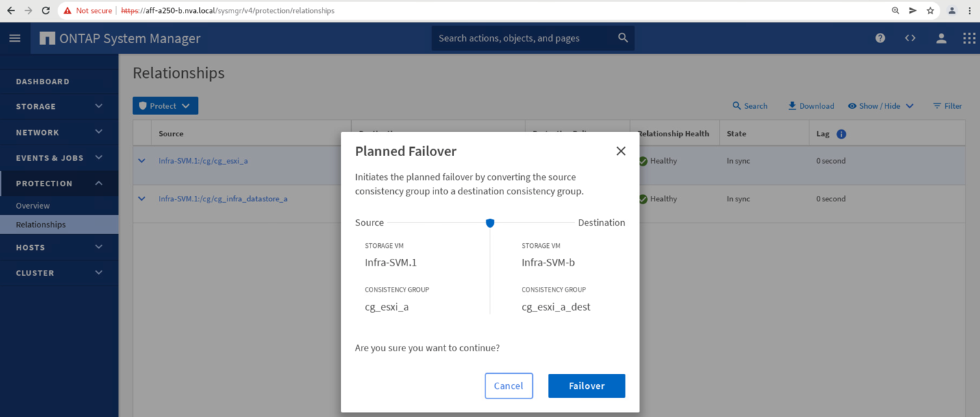Open the application grid switcher icon

tap(969, 38)
